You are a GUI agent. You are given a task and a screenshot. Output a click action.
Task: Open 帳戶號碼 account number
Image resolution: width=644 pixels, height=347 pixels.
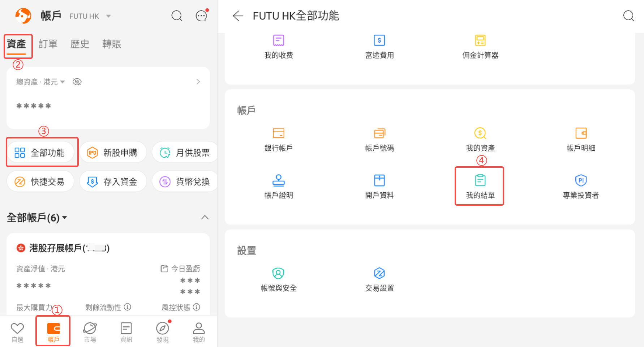point(379,140)
